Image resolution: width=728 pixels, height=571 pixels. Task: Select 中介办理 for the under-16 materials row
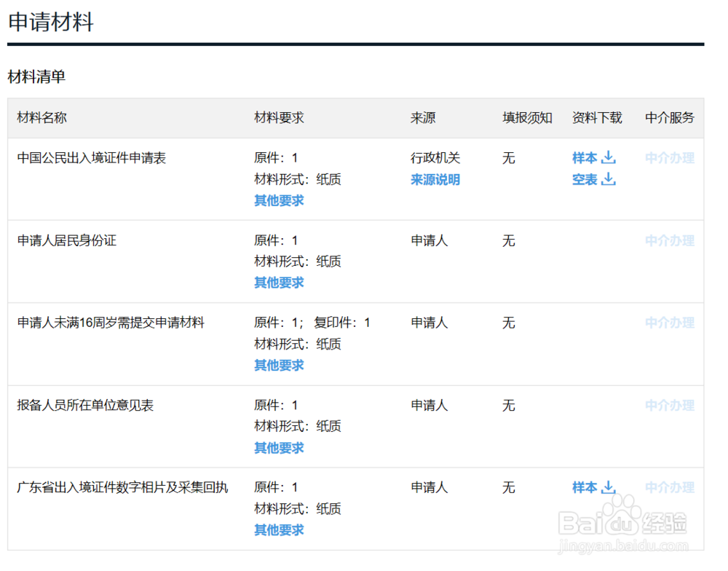pyautogui.click(x=669, y=323)
